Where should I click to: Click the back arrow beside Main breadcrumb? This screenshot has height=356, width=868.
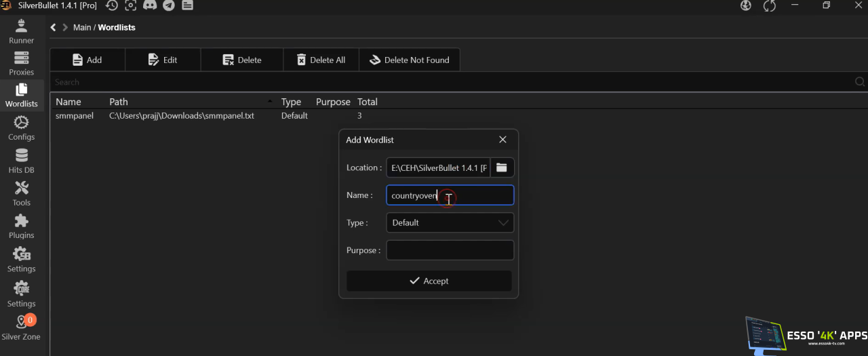(x=54, y=28)
